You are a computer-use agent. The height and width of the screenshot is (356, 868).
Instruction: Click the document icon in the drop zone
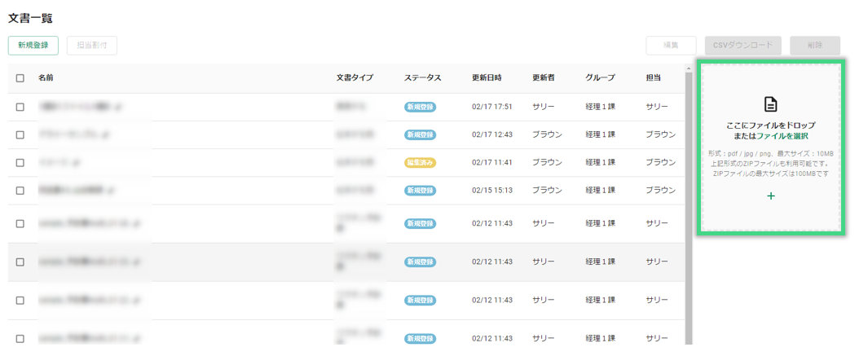point(770,104)
